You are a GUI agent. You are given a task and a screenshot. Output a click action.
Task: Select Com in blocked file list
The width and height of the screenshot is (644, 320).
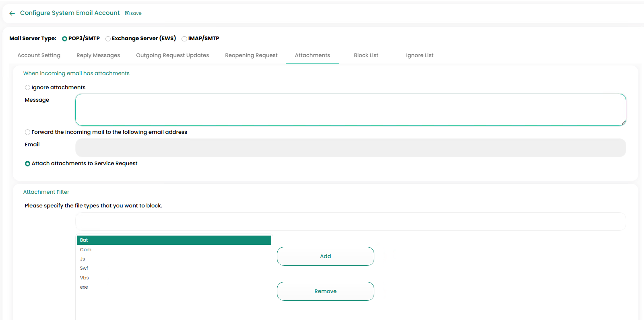86,250
